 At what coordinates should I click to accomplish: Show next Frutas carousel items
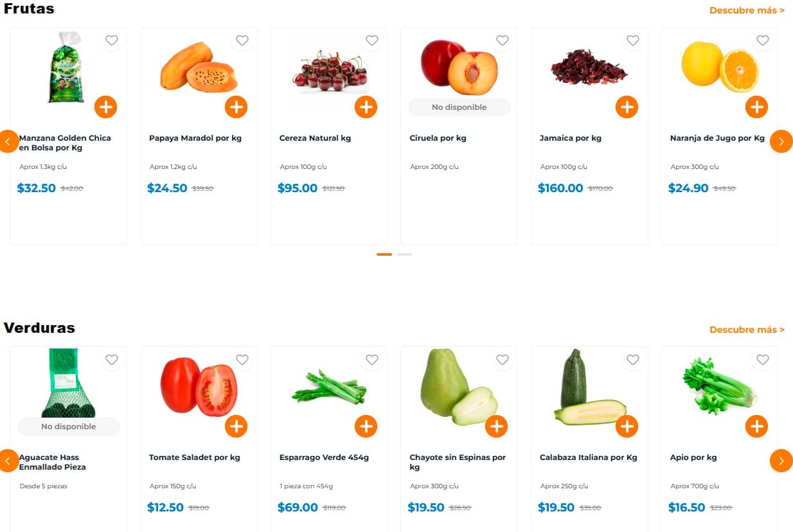(781, 141)
